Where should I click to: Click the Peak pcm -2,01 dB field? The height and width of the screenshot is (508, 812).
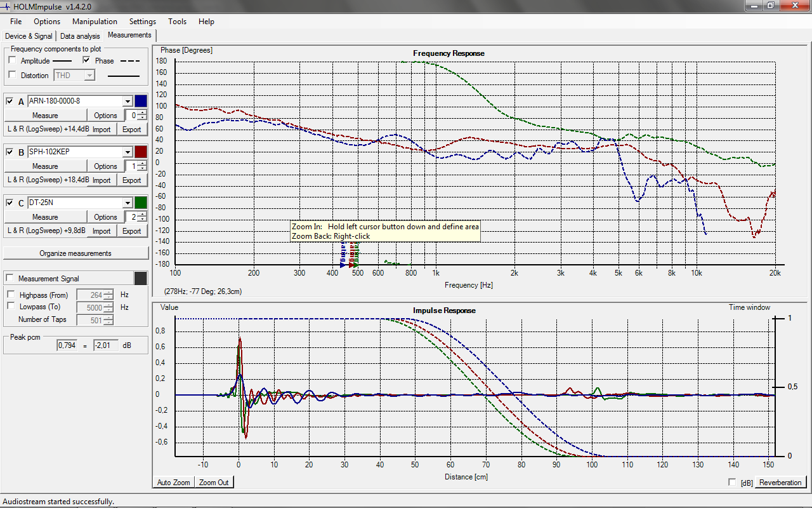(105, 345)
